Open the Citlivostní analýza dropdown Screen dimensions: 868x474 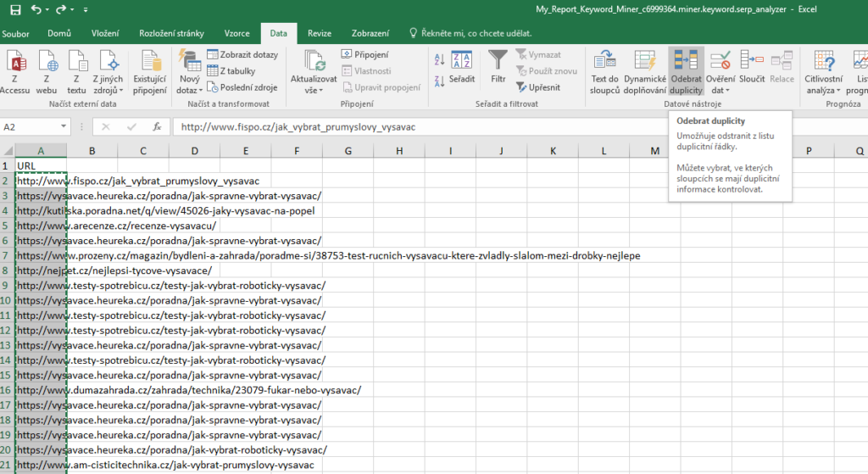(824, 72)
